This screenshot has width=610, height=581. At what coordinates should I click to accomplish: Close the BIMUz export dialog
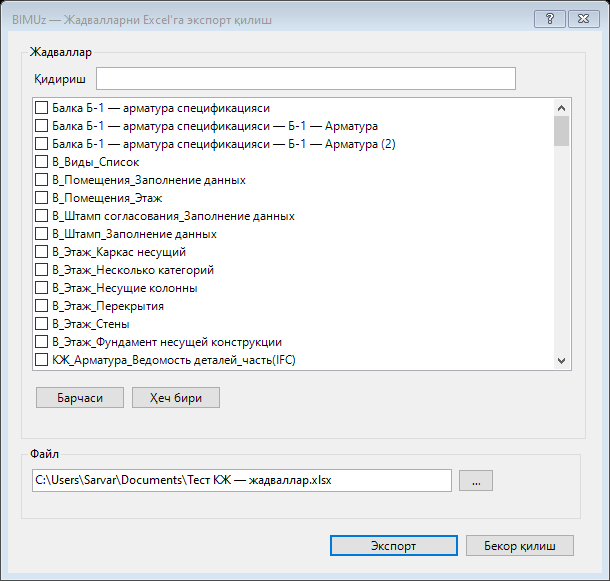[x=584, y=19]
